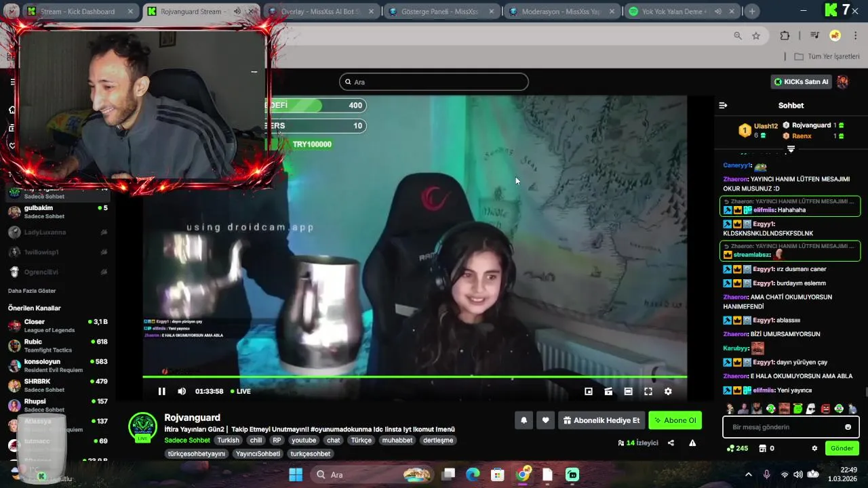The height and width of the screenshot is (488, 868).
Task: Click Abonelik Hediye Et button
Action: pos(601,420)
